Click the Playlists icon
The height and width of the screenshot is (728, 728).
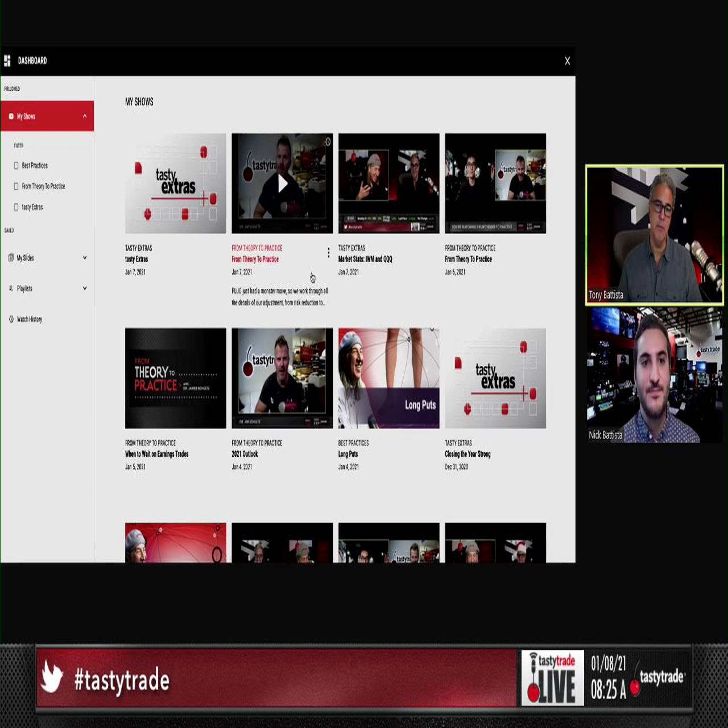click(x=11, y=288)
